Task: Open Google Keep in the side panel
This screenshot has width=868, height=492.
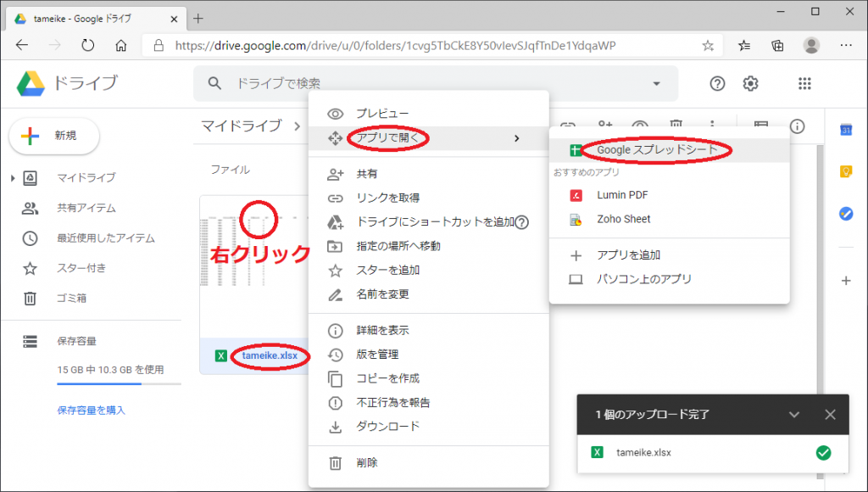Action: (845, 171)
